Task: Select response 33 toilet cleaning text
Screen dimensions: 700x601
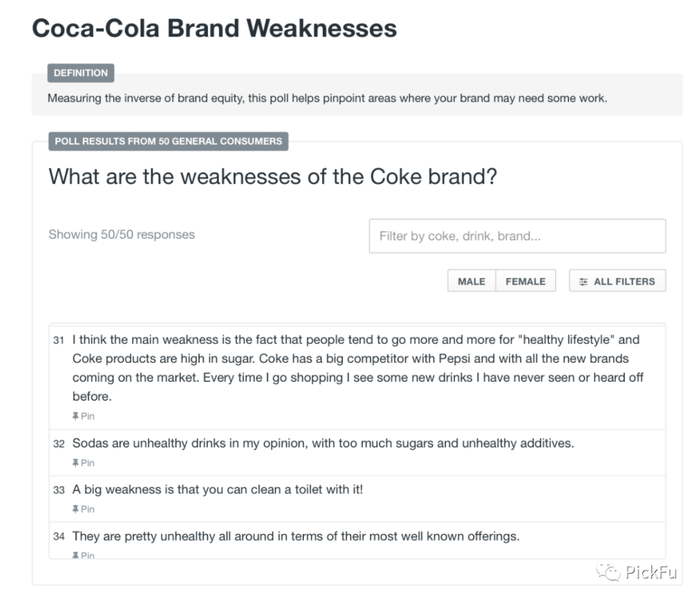Action: [x=217, y=489]
